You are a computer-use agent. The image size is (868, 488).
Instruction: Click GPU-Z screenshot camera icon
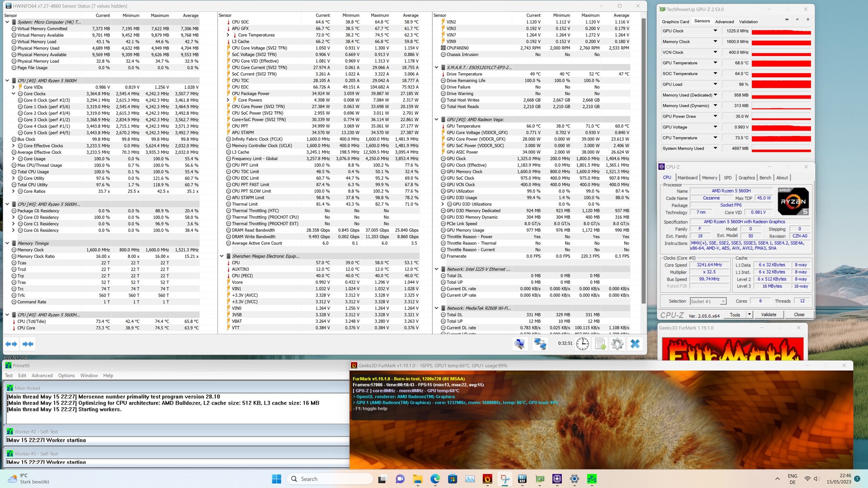(x=787, y=19)
